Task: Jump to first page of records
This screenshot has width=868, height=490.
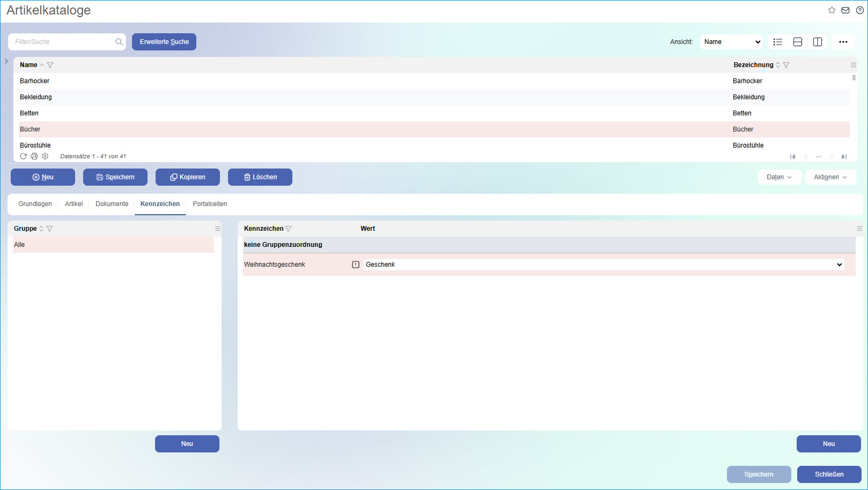Action: (x=792, y=157)
